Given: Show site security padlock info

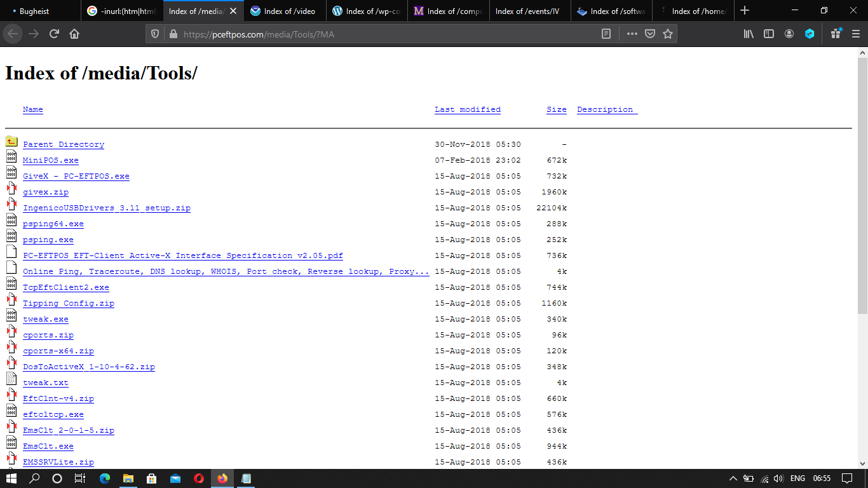Looking at the screenshot, I should click(x=173, y=34).
